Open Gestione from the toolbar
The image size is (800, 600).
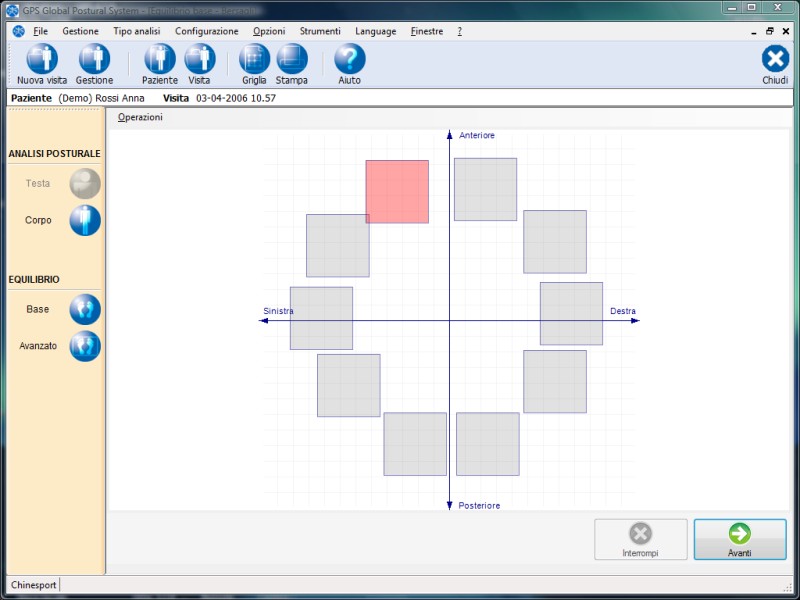(x=94, y=59)
